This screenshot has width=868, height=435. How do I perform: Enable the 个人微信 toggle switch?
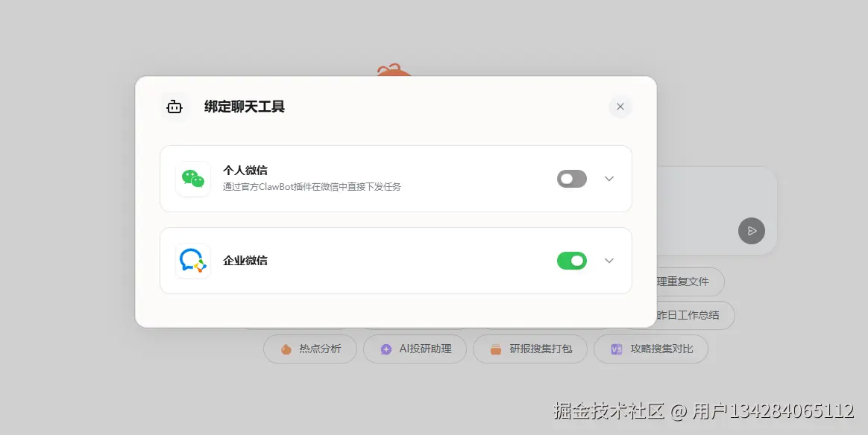click(x=571, y=179)
